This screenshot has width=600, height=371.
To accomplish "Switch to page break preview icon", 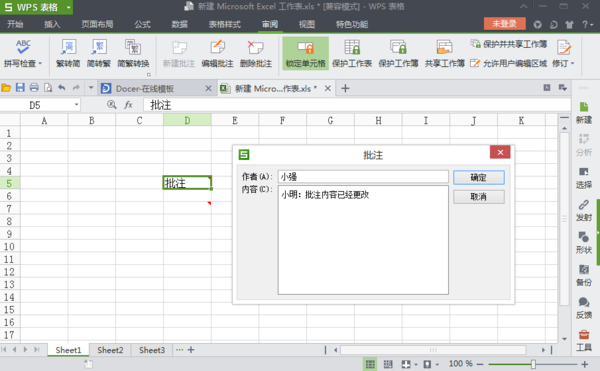I will (388, 364).
